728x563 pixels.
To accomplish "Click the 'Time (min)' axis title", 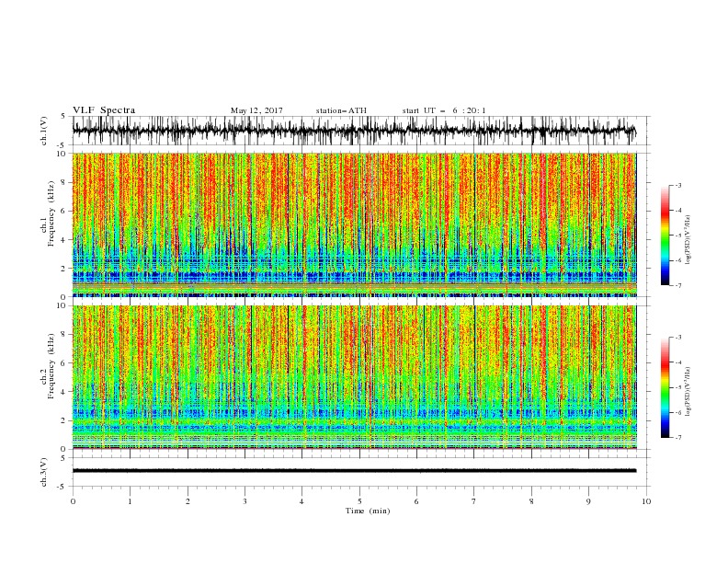I will 368,511.
